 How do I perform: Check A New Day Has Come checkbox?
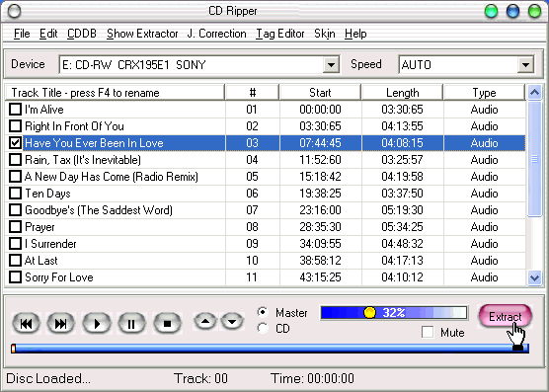pyautogui.click(x=15, y=177)
